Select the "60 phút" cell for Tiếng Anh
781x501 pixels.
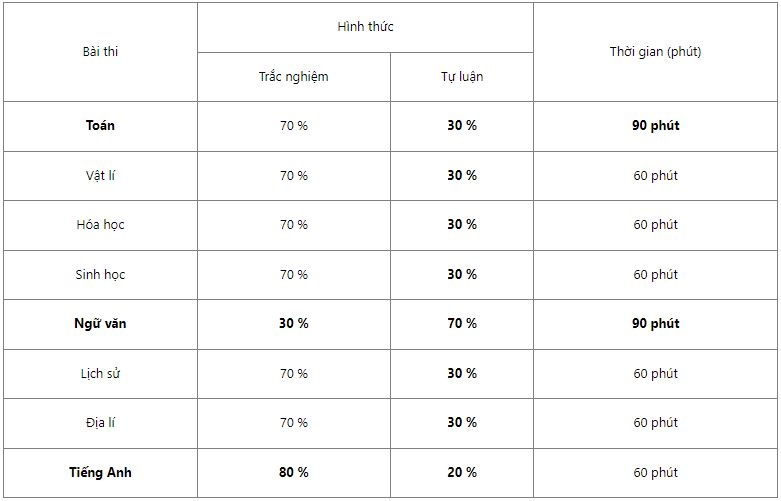655,472
